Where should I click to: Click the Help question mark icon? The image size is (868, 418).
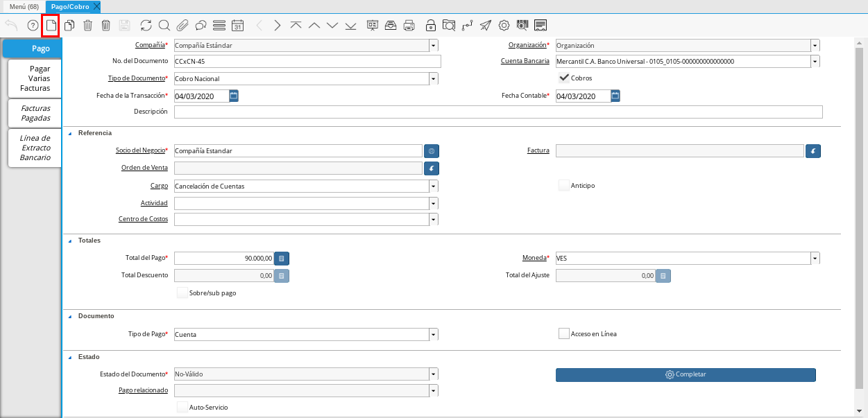(x=33, y=26)
